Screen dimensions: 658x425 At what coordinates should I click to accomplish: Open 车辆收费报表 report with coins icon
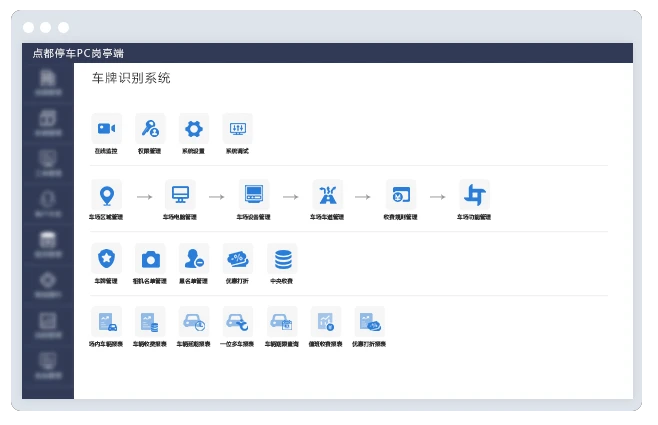(x=150, y=322)
